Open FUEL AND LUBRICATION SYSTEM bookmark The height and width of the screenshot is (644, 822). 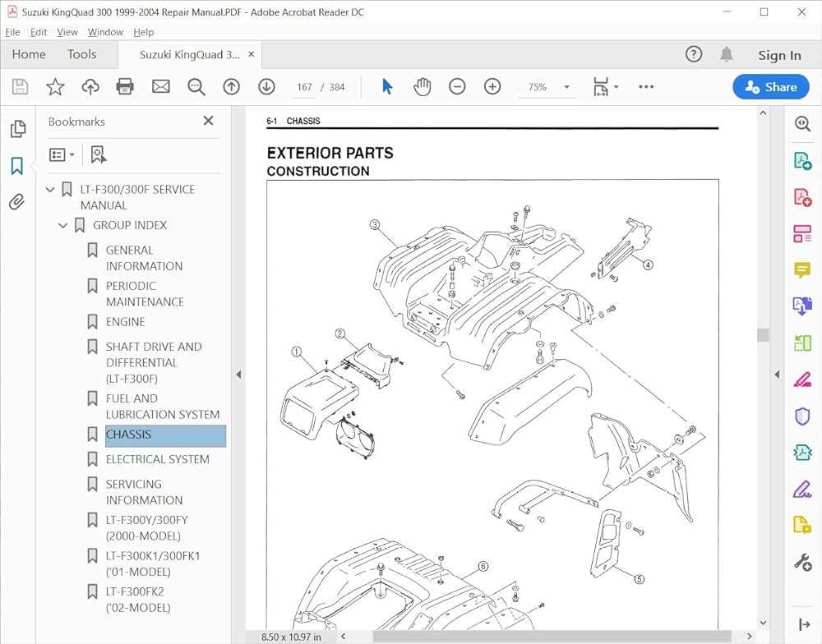click(x=163, y=407)
